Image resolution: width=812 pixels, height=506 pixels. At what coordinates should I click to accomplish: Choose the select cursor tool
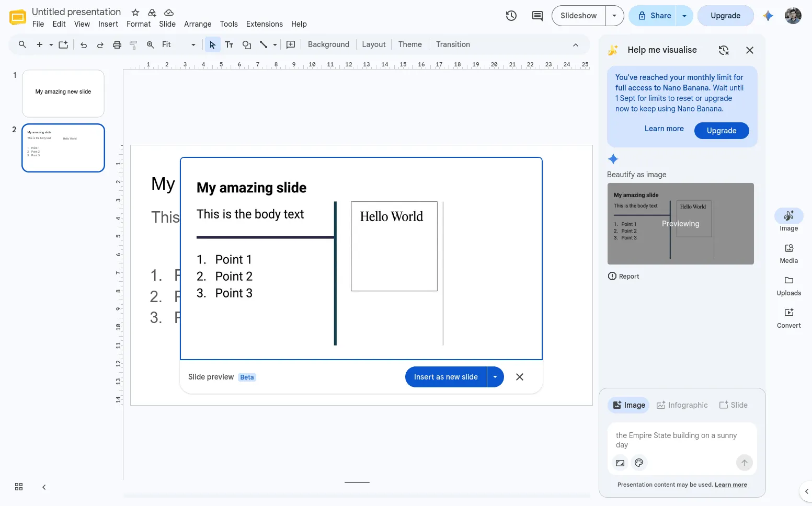point(212,45)
